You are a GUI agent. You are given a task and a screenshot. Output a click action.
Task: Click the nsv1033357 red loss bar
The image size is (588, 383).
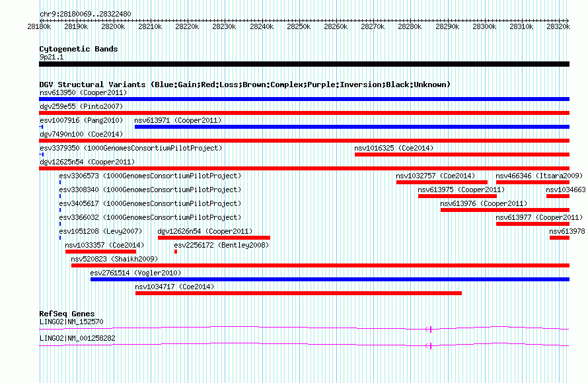click(100, 252)
